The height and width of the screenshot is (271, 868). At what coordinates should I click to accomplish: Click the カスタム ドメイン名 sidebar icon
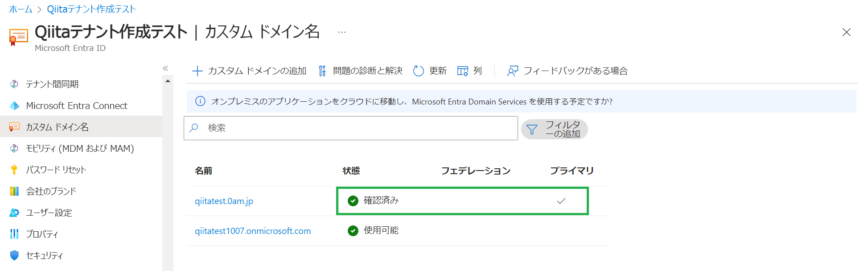(x=14, y=127)
